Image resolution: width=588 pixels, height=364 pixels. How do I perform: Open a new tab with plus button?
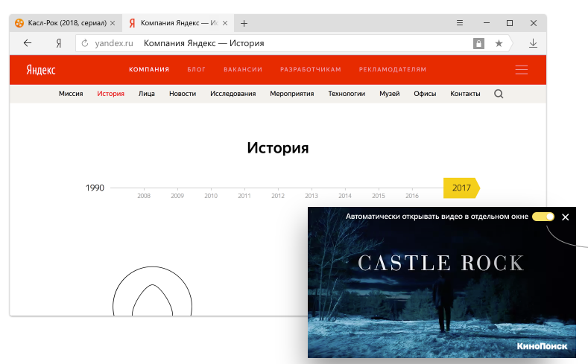(244, 23)
